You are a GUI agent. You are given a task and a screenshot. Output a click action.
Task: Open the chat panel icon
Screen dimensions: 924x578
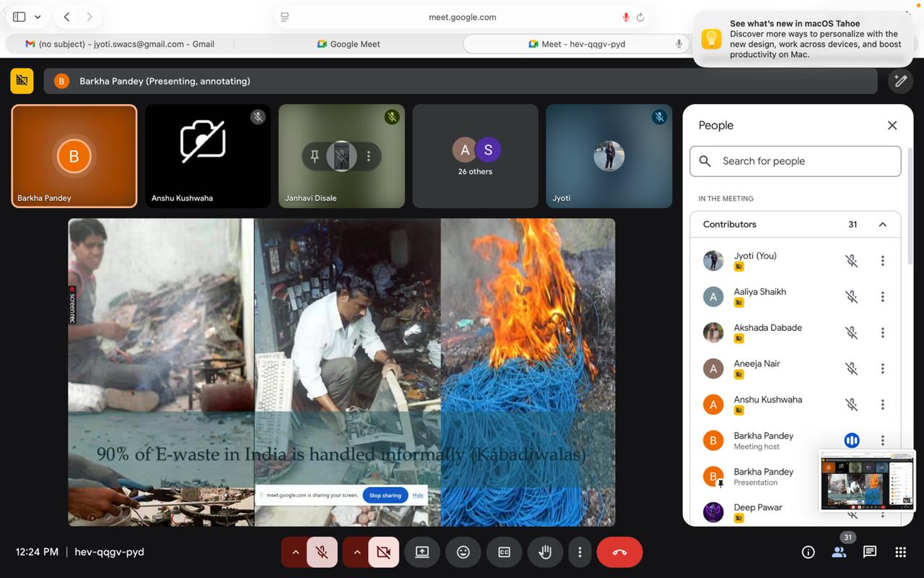click(x=870, y=552)
